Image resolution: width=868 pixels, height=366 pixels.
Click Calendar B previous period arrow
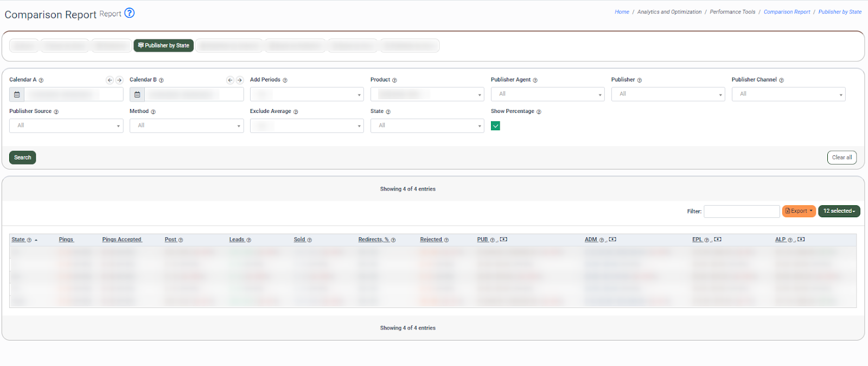[230, 80]
